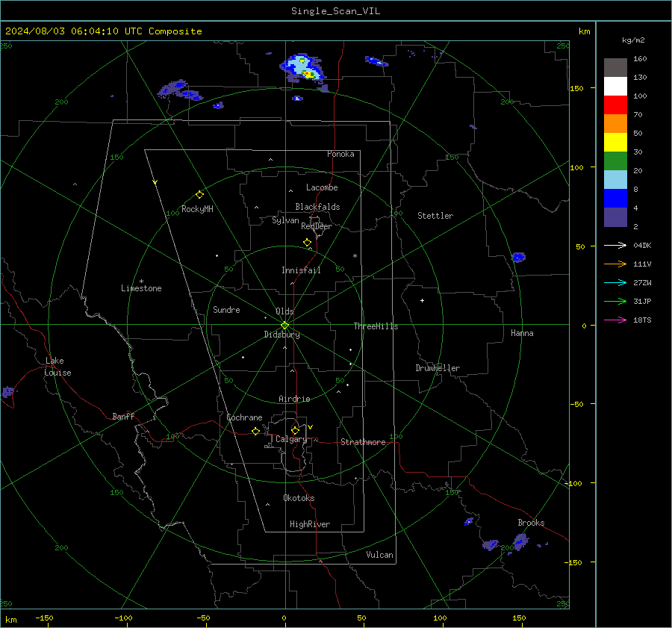Click the Innisfail label
This screenshot has width=672, height=628.
click(x=301, y=270)
